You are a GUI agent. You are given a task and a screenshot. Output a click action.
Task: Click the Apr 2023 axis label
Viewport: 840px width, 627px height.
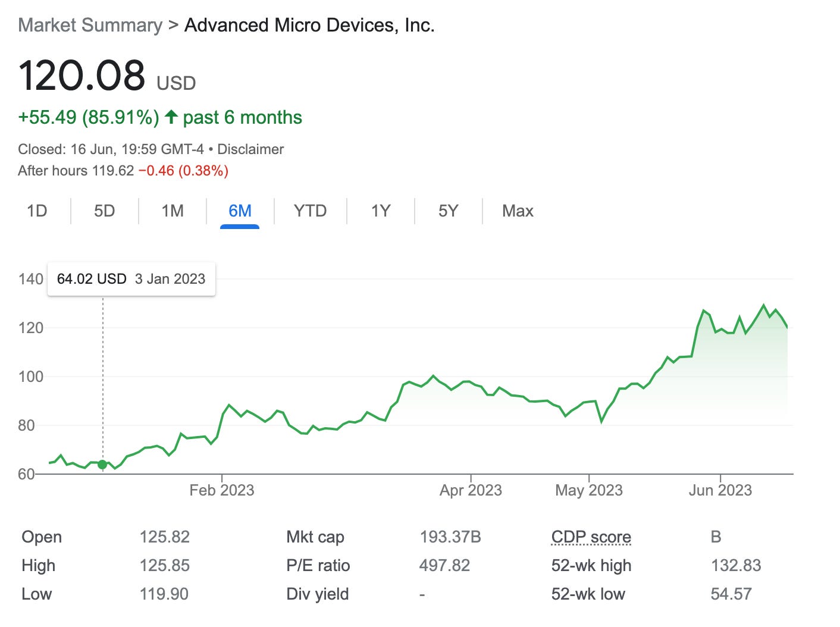[471, 490]
